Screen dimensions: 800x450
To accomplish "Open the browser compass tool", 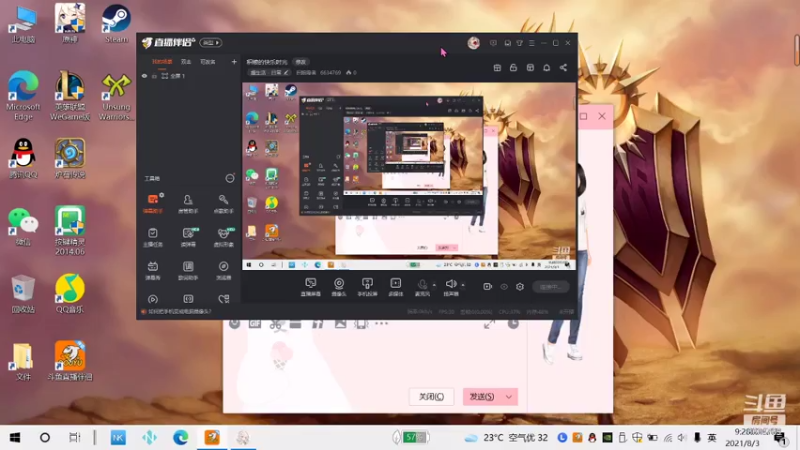I will [223, 270].
